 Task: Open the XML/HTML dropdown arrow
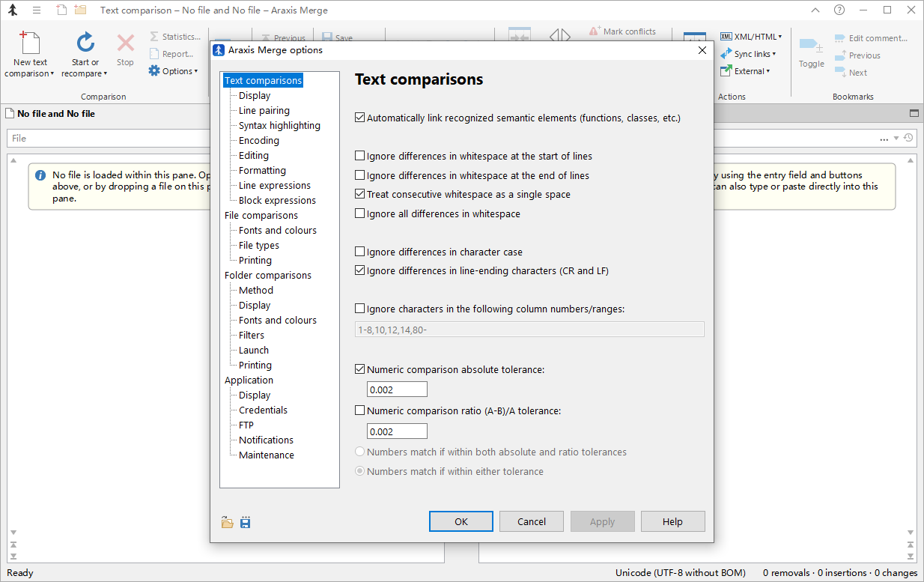780,37
